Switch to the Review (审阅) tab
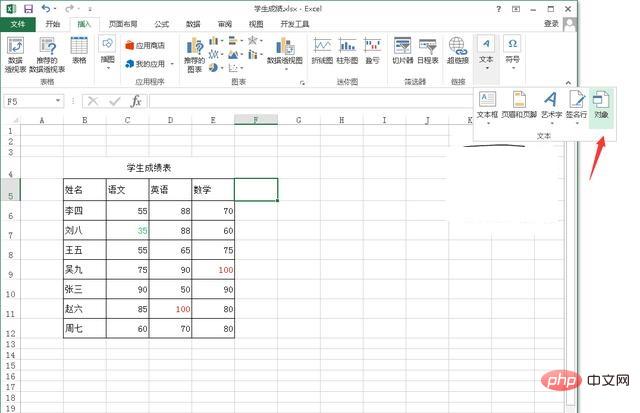Viewport: 640px width, 413px height. (224, 24)
